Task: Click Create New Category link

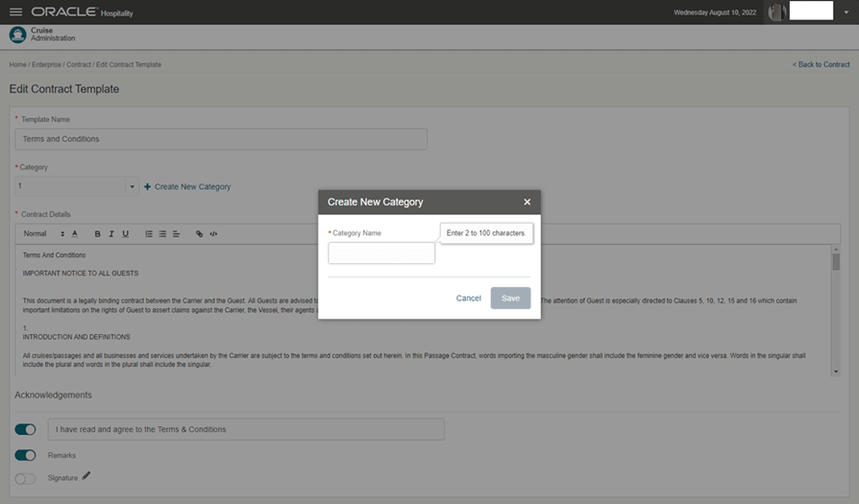Action: coord(192,186)
